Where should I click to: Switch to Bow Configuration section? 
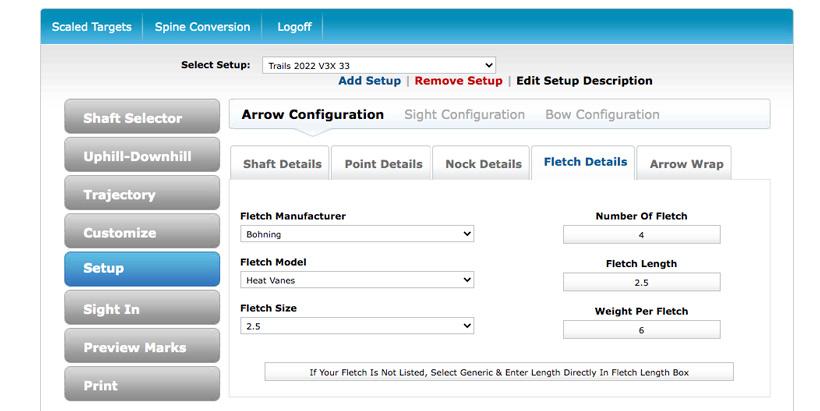click(x=602, y=115)
